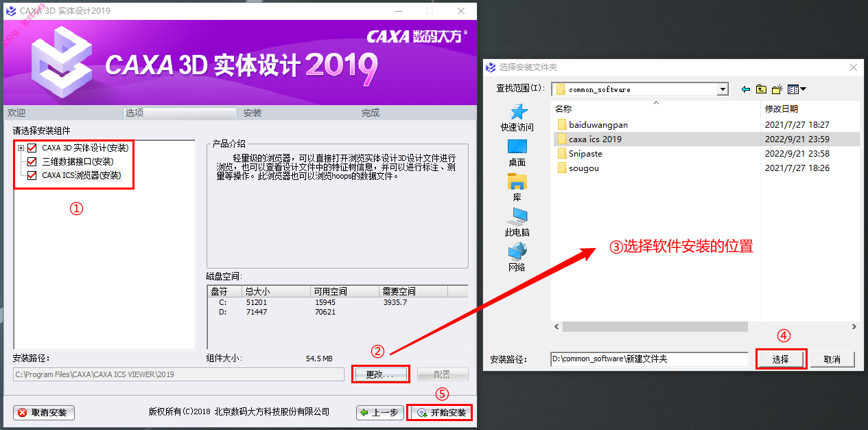Go back with 上一步 button

[x=379, y=413]
